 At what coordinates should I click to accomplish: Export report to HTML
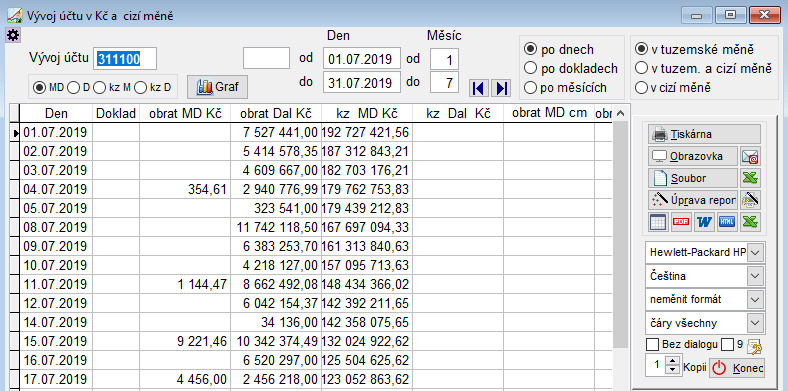click(728, 222)
